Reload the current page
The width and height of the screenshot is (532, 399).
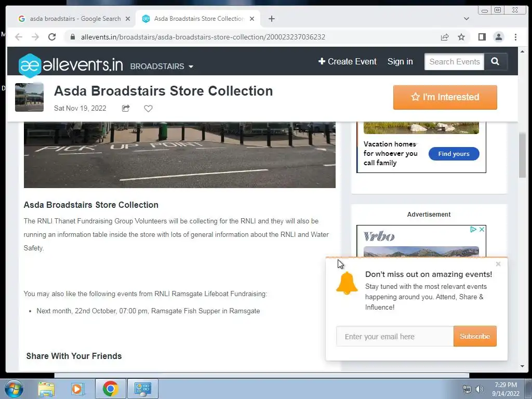pos(52,37)
